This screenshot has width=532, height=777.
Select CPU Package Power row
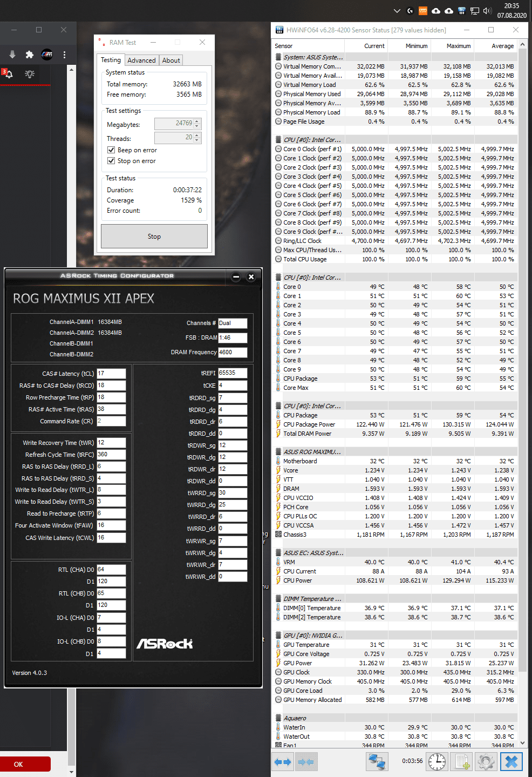point(394,424)
